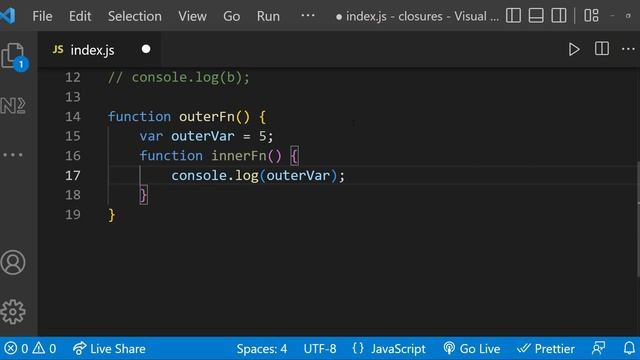Open notifications bell in the status bar
640x360 pixels.
(x=629, y=349)
